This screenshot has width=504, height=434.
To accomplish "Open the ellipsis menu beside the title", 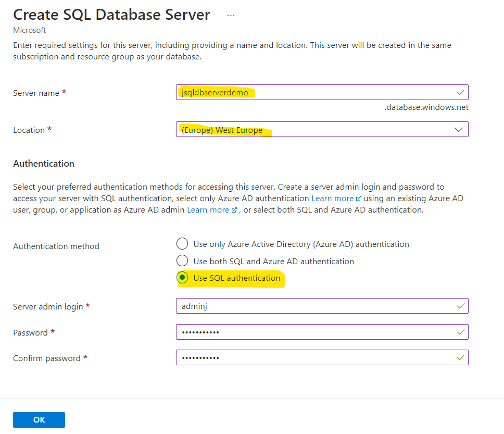I will pyautogui.click(x=231, y=15).
